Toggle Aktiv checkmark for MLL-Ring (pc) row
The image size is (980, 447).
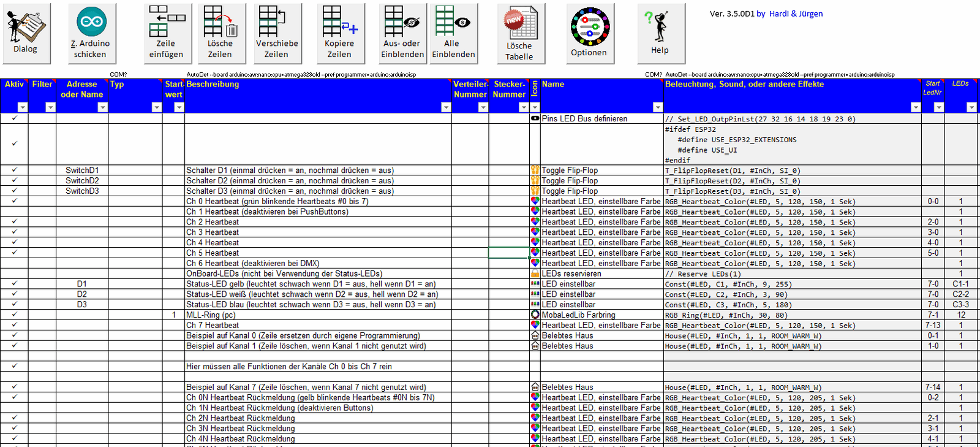[x=14, y=315]
